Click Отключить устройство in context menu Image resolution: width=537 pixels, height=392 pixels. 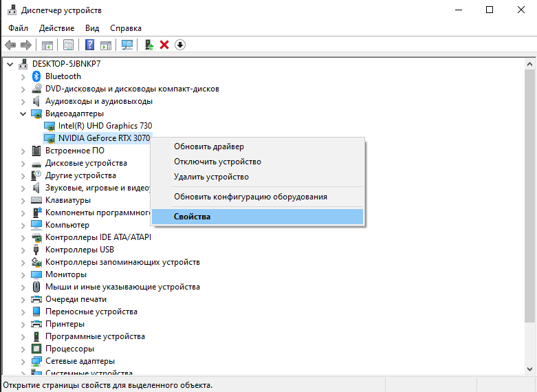pyautogui.click(x=217, y=162)
